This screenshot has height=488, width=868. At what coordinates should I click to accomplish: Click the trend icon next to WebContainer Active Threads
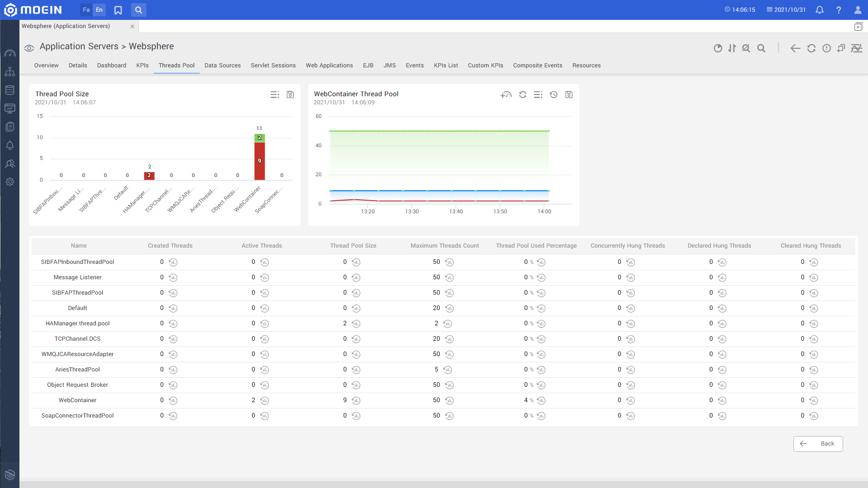pos(265,400)
